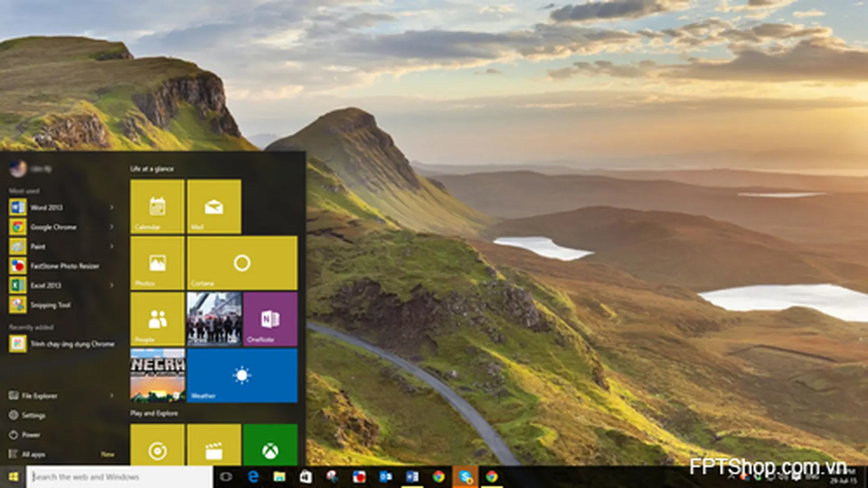Open the Xbox tile

click(x=270, y=445)
